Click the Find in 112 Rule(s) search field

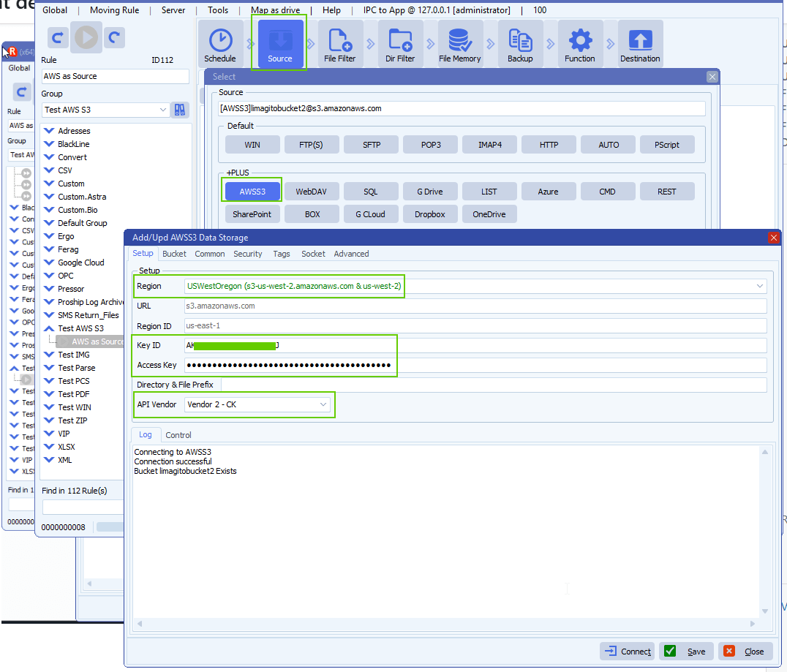point(83,507)
